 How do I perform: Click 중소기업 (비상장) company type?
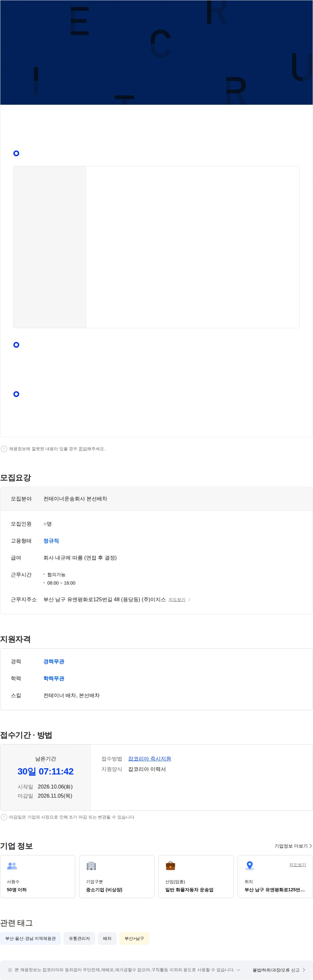tap(104, 890)
